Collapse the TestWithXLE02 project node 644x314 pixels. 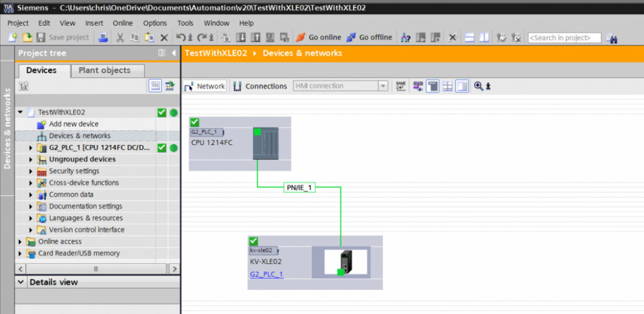(20, 112)
